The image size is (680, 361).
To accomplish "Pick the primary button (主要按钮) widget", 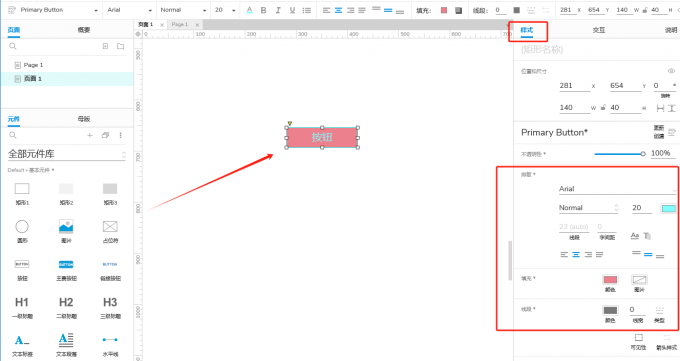I will pos(66,269).
